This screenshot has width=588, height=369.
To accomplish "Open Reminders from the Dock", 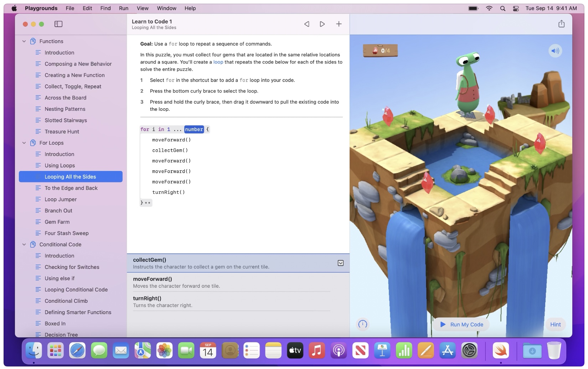I will tap(252, 351).
